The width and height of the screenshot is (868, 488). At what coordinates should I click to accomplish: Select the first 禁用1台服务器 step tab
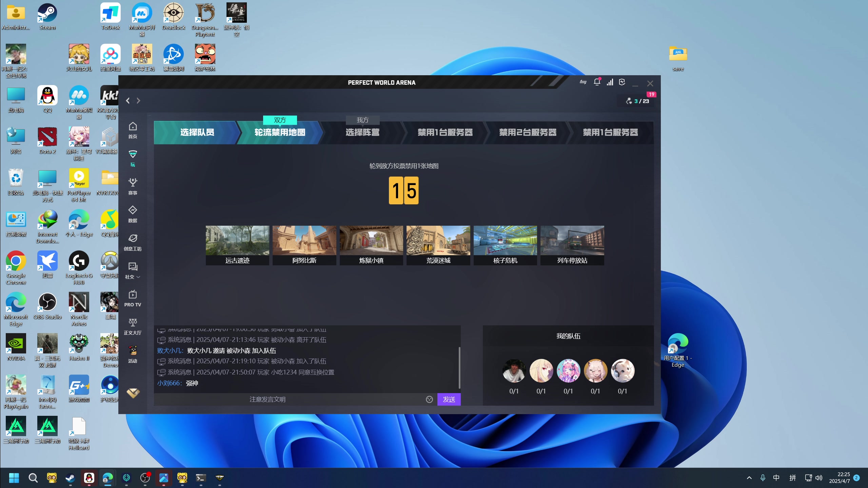click(x=445, y=132)
